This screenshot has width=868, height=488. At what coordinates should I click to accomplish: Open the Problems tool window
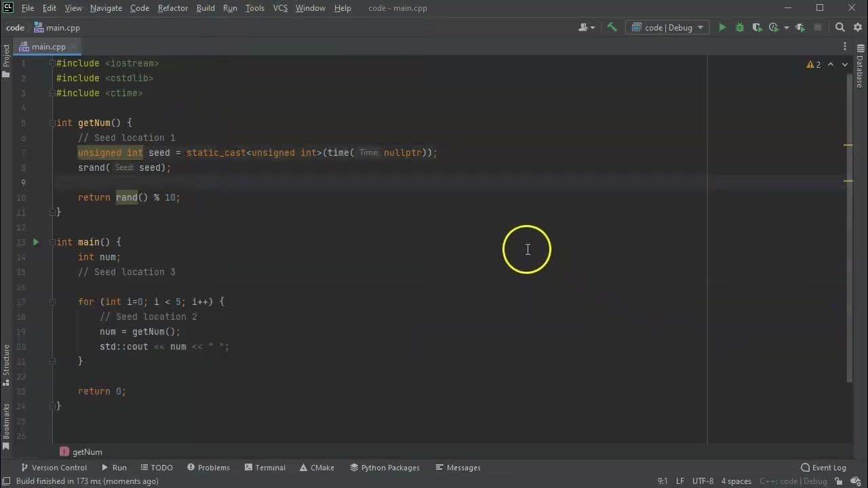[x=209, y=468]
